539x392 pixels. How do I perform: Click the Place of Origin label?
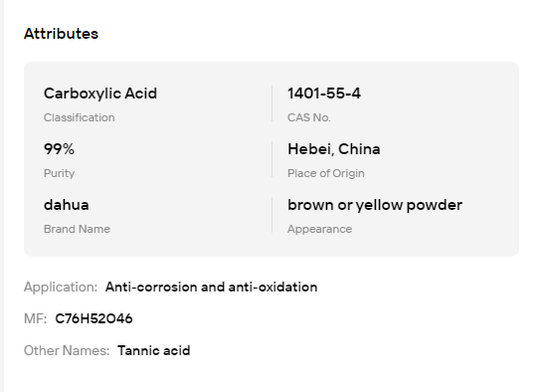coord(326,173)
